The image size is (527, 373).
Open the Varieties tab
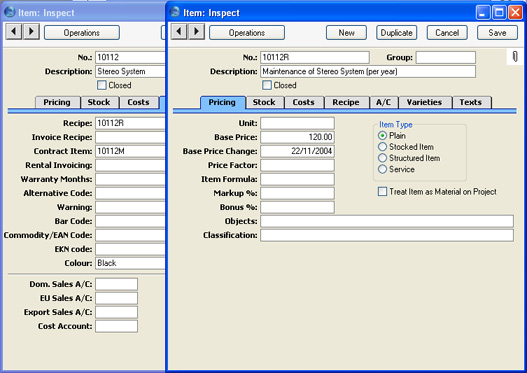pyautogui.click(x=424, y=102)
